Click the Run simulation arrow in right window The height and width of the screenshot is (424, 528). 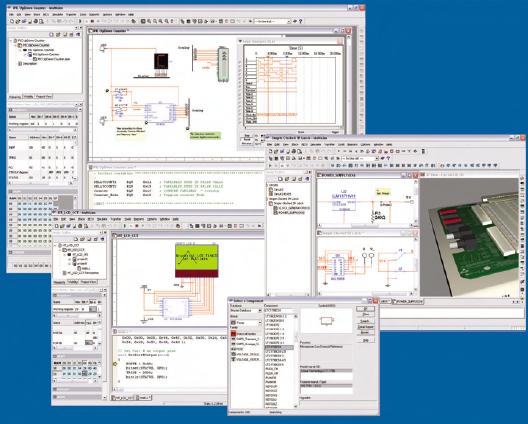pos(270,165)
